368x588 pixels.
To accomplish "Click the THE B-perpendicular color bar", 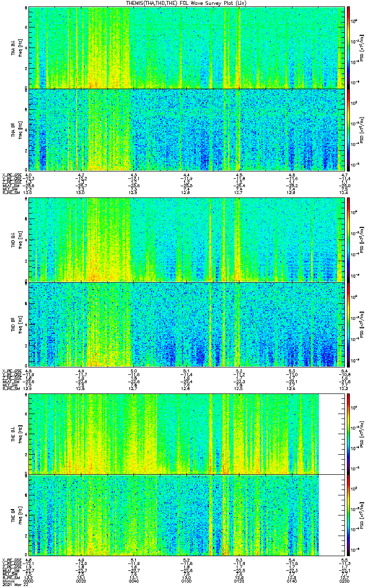I will point(348,434).
